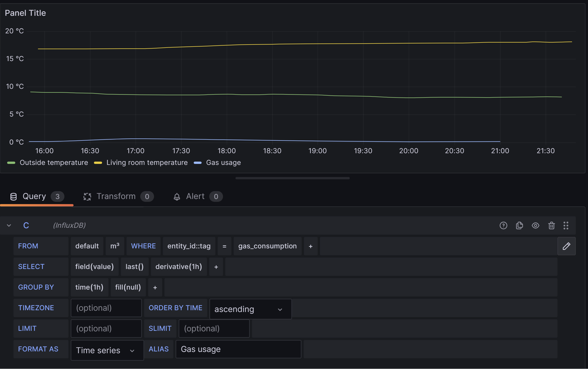Screen dimensions: 588x369
Task: Add a WHERE condition with the plus button
Action: tap(311, 246)
